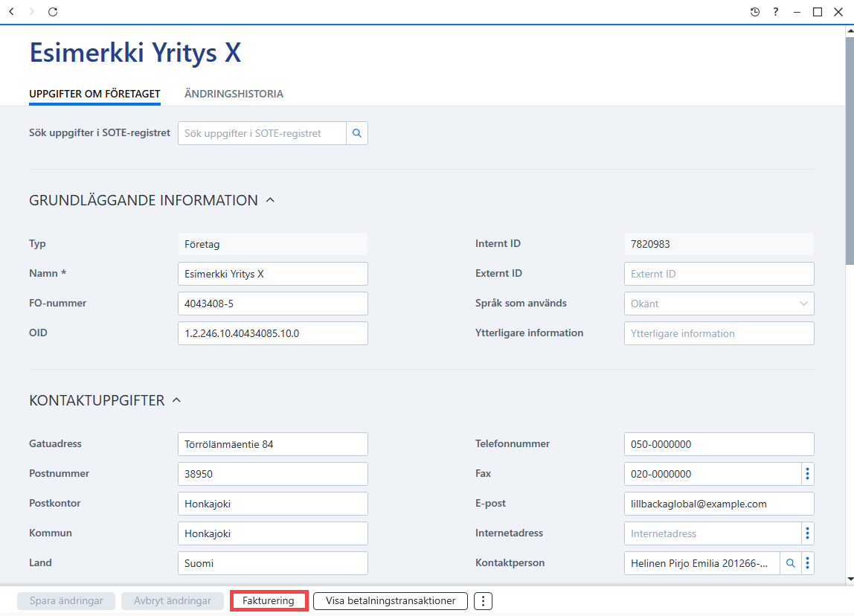854x616 pixels.
Task: Click the refresh icon in title bar
Action: 53,11
